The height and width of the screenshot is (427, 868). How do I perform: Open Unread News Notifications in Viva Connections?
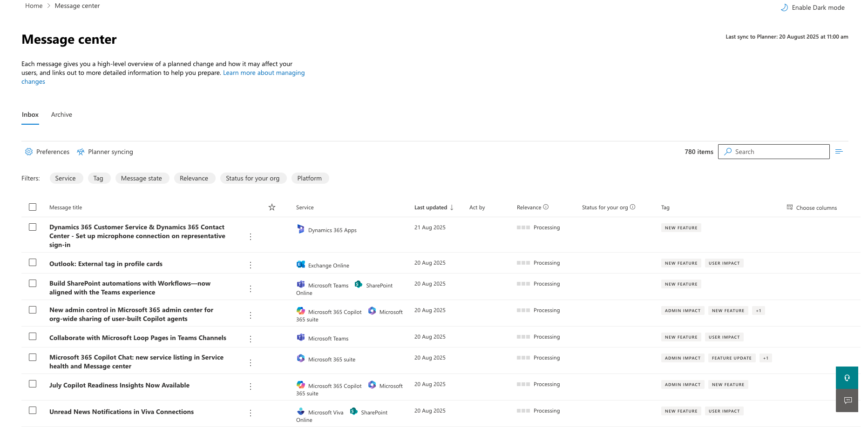click(122, 412)
